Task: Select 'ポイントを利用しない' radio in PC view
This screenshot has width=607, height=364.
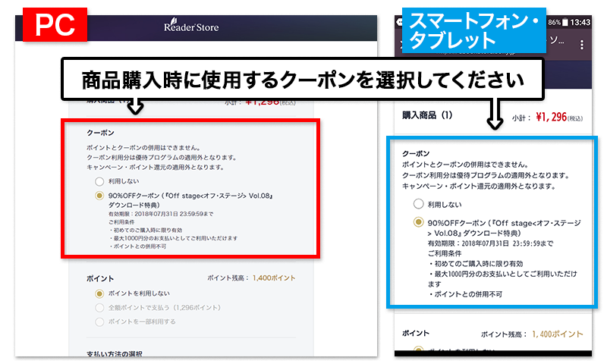Action: point(99,293)
